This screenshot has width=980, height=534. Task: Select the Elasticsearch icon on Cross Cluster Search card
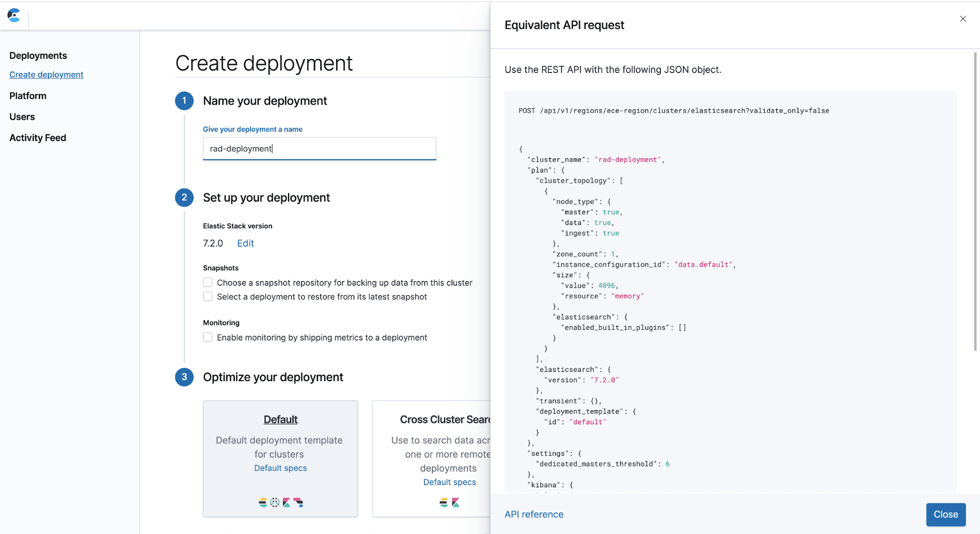444,502
